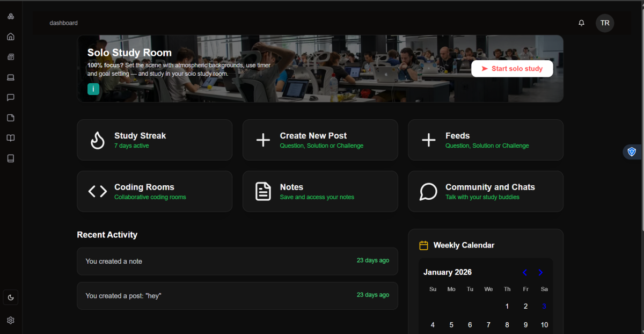Go to next month in calendar

point(540,273)
